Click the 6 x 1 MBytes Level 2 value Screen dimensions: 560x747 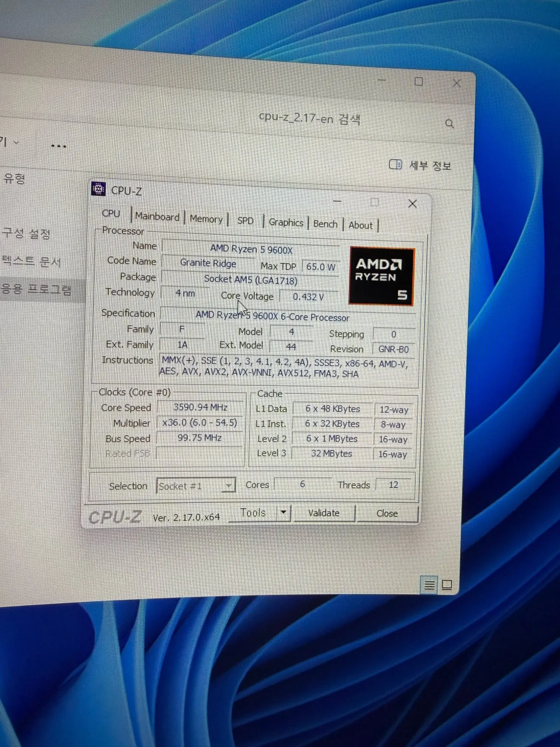coord(332,438)
